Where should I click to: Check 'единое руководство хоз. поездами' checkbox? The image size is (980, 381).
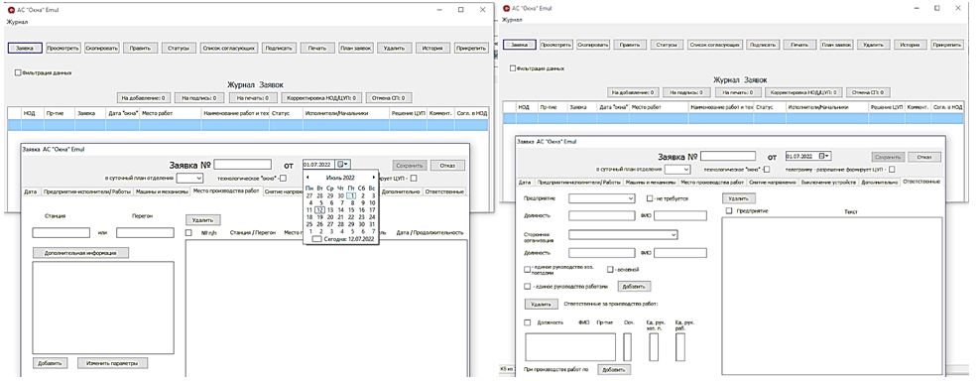pyautogui.click(x=527, y=270)
